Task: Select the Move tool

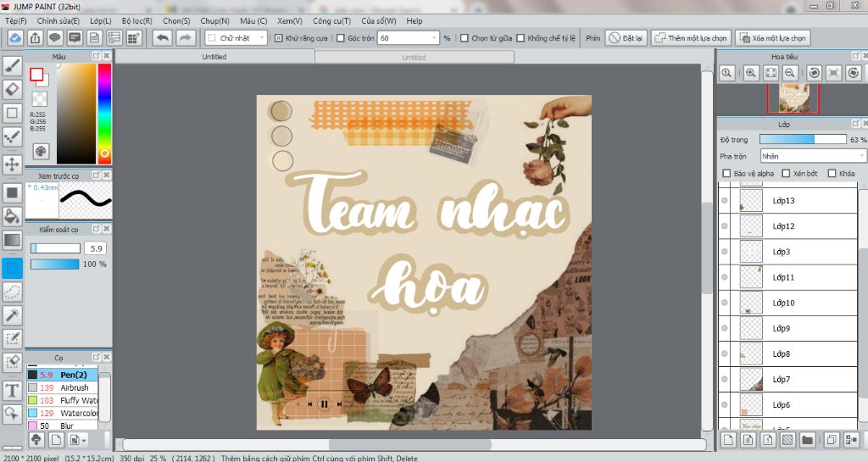Action: click(12, 164)
